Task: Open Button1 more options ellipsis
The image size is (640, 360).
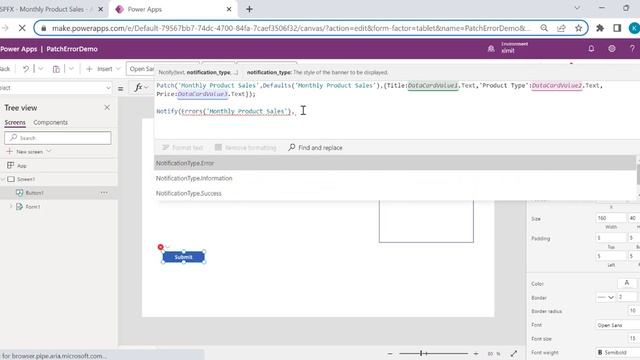Action: [104, 193]
